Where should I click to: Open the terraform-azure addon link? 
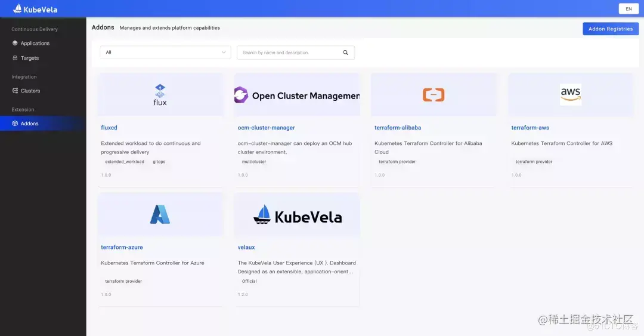tap(122, 247)
